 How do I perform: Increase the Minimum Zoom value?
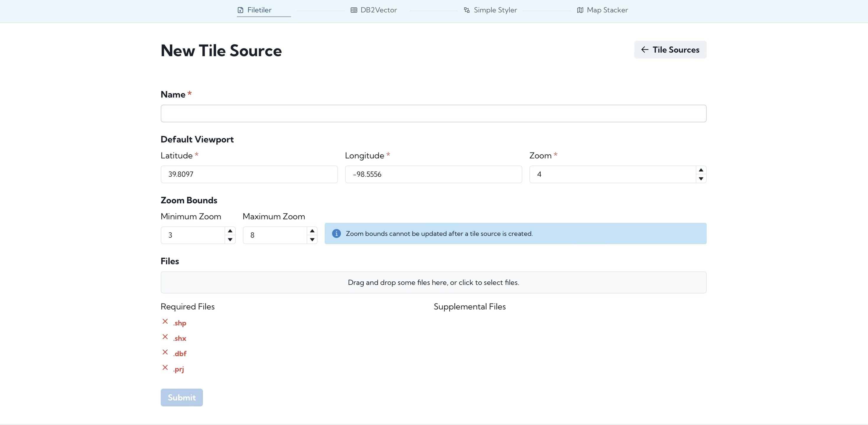coord(230,231)
